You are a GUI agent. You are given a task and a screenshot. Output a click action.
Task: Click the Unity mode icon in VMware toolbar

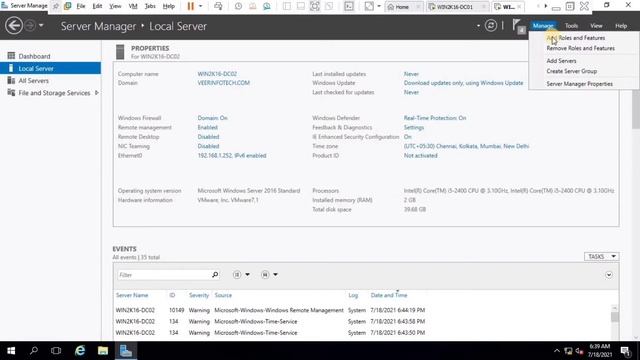[329, 6]
